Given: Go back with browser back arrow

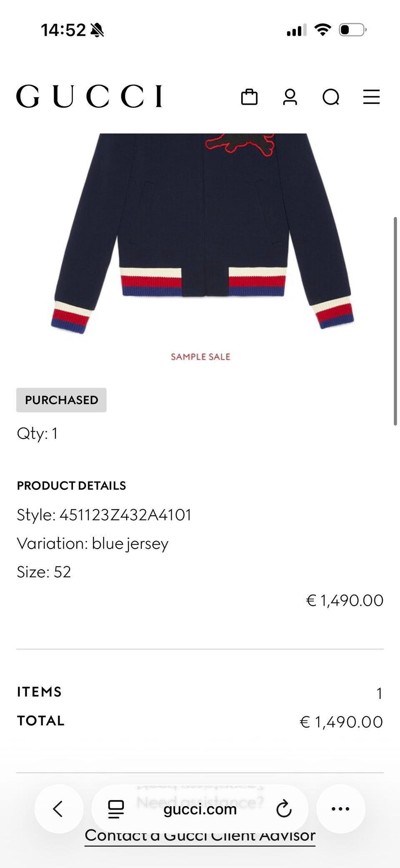Looking at the screenshot, I should 58,809.
